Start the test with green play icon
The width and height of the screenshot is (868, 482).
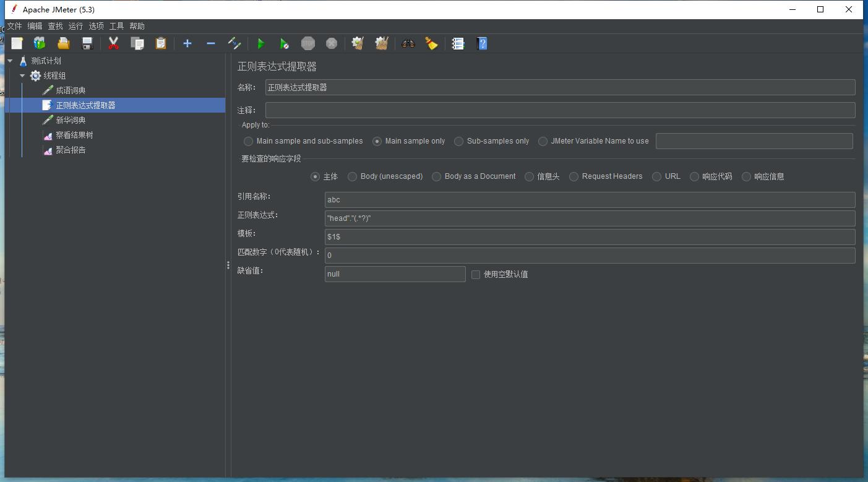click(x=260, y=43)
